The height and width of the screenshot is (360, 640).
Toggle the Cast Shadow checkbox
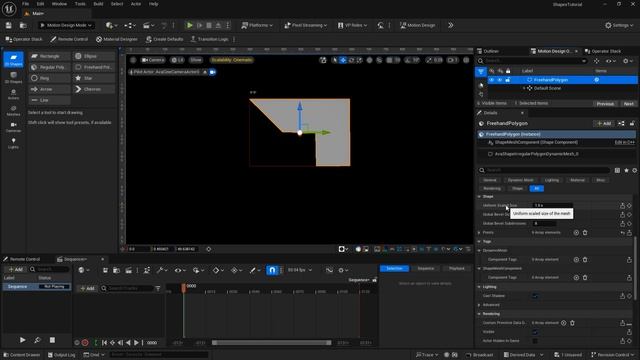(x=535, y=296)
